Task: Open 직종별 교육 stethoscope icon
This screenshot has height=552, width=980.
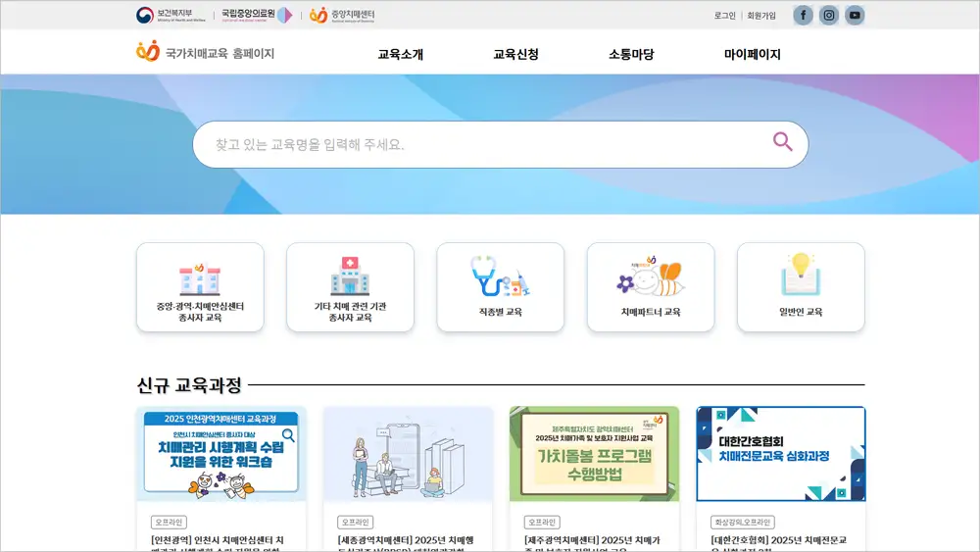Action: [x=500, y=277]
